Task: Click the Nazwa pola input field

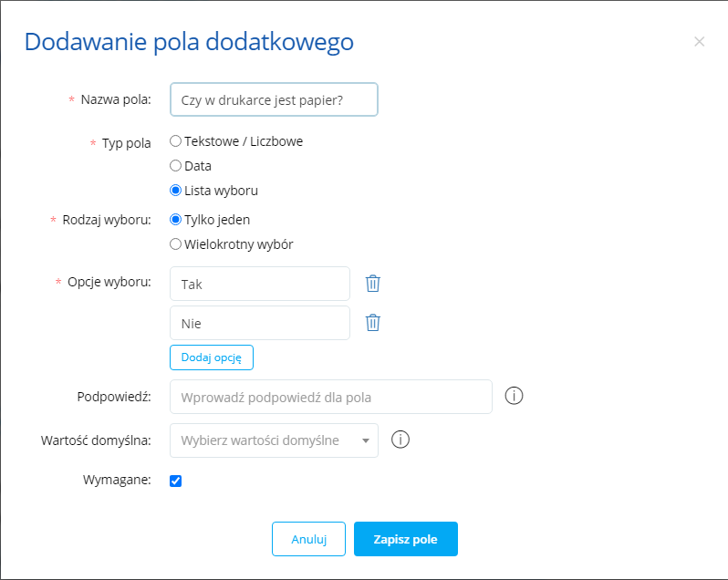Action: pos(274,99)
